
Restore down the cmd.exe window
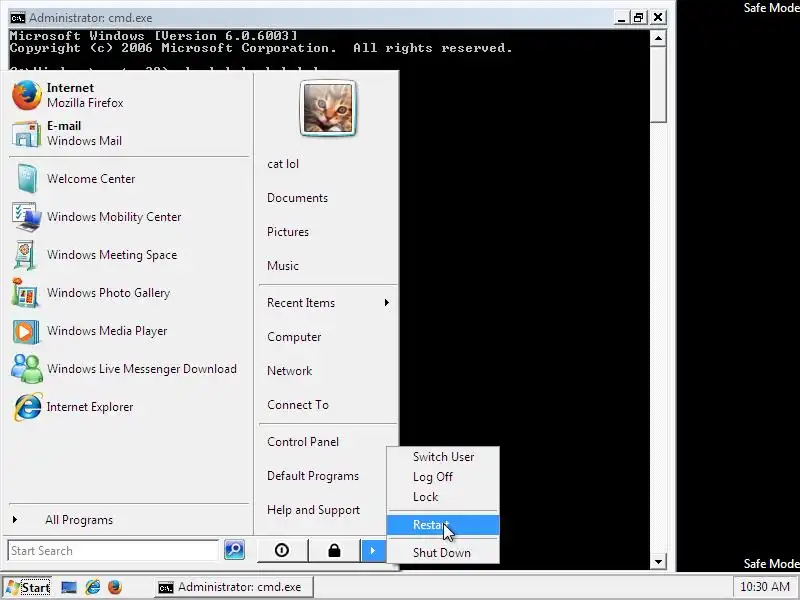click(638, 18)
